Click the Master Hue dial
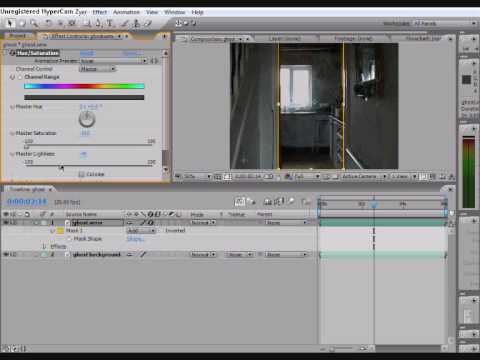The image size is (480, 360). click(87, 119)
